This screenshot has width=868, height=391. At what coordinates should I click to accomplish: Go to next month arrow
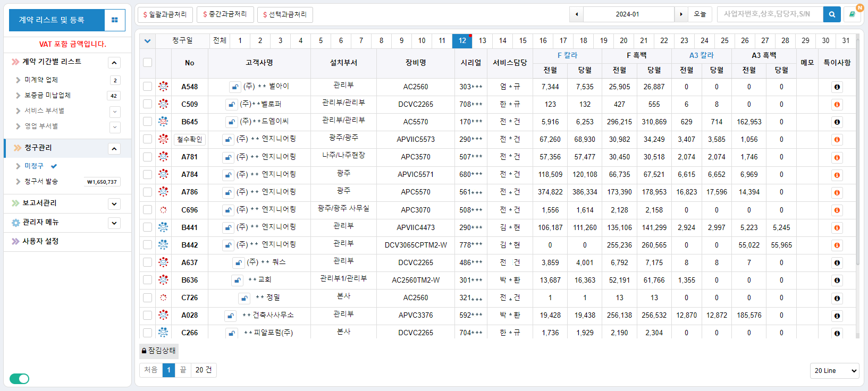tap(681, 14)
